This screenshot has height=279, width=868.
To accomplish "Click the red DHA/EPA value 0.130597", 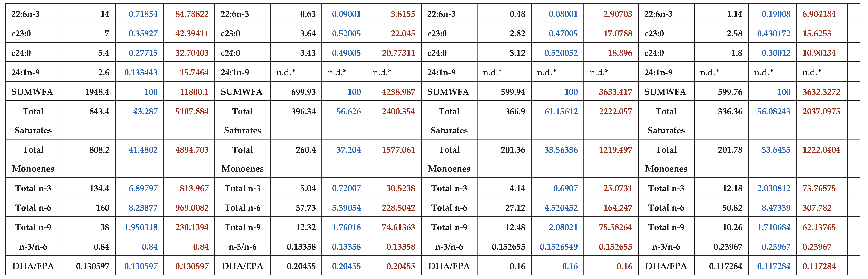I will click(192, 266).
